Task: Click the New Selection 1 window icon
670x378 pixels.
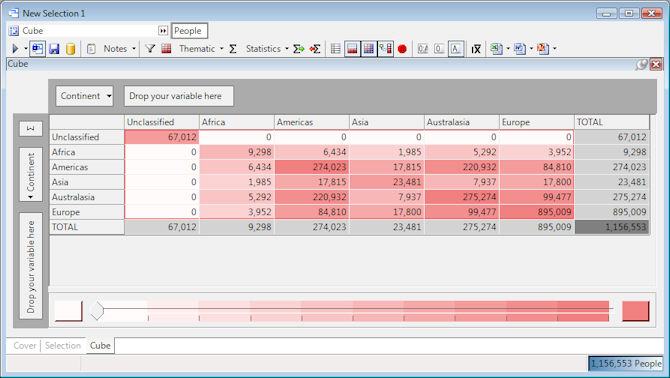Action: (x=14, y=13)
